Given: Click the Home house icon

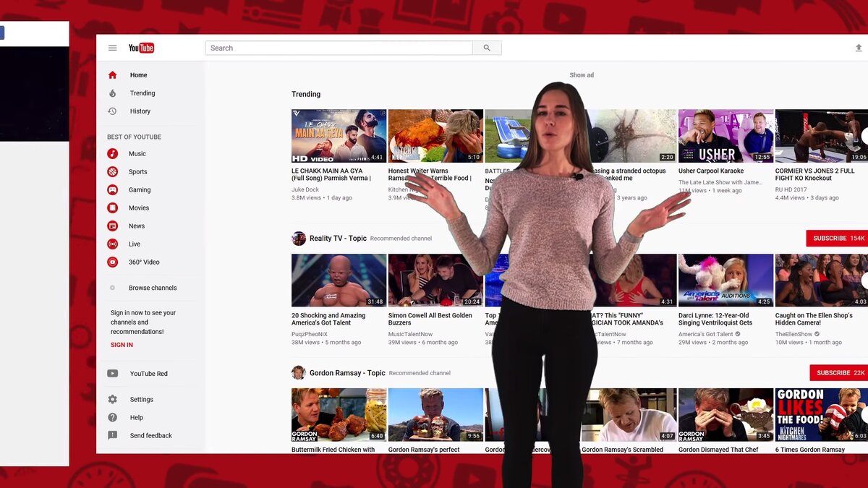Looking at the screenshot, I should point(112,75).
